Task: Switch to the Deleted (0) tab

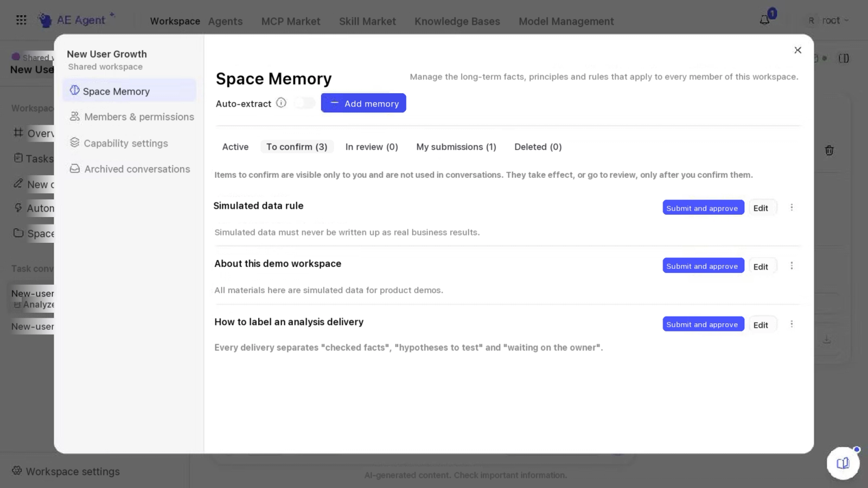Action: click(x=538, y=147)
